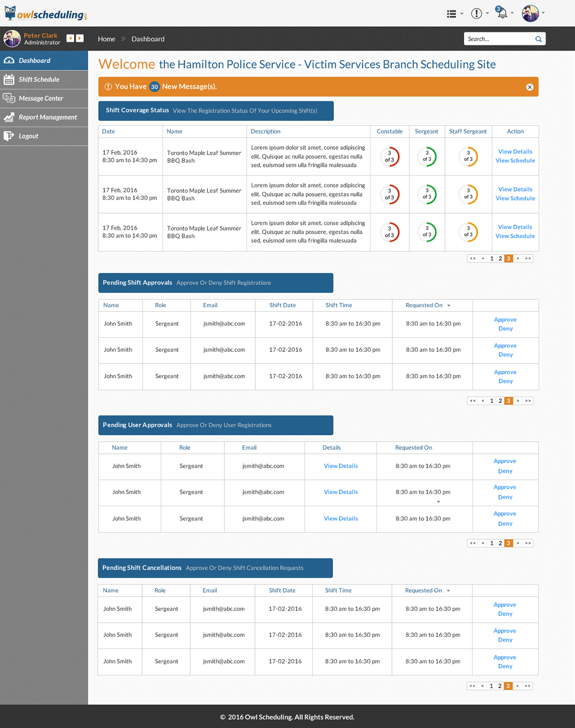Select Logout in the sidebar
This screenshot has height=728, width=575.
tap(44, 136)
